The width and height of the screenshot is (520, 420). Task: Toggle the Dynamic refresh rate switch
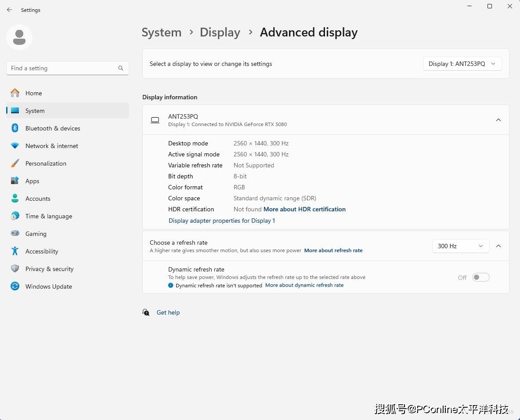click(x=480, y=277)
